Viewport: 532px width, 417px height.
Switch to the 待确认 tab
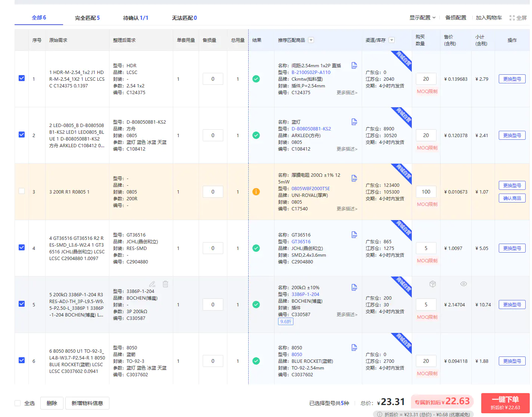(136, 18)
